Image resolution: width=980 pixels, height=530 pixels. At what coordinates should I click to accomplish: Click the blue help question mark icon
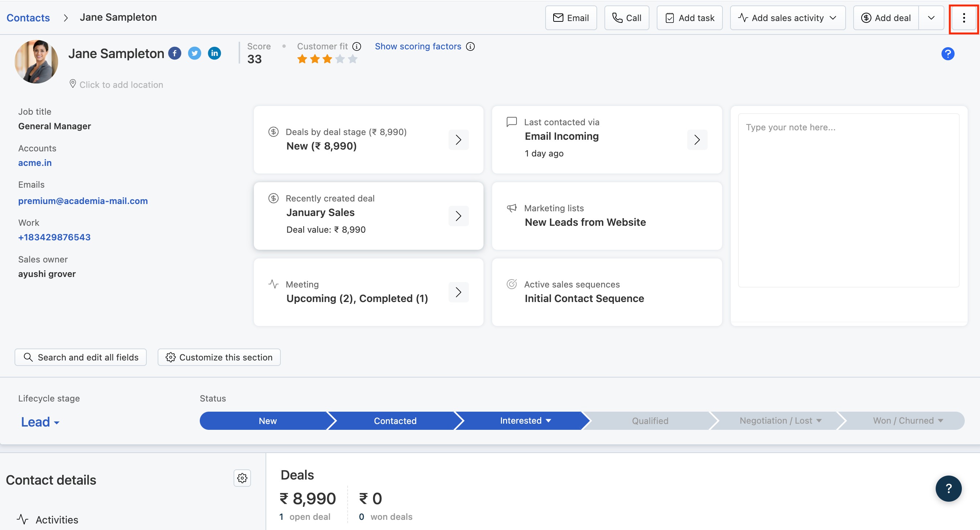(948, 54)
